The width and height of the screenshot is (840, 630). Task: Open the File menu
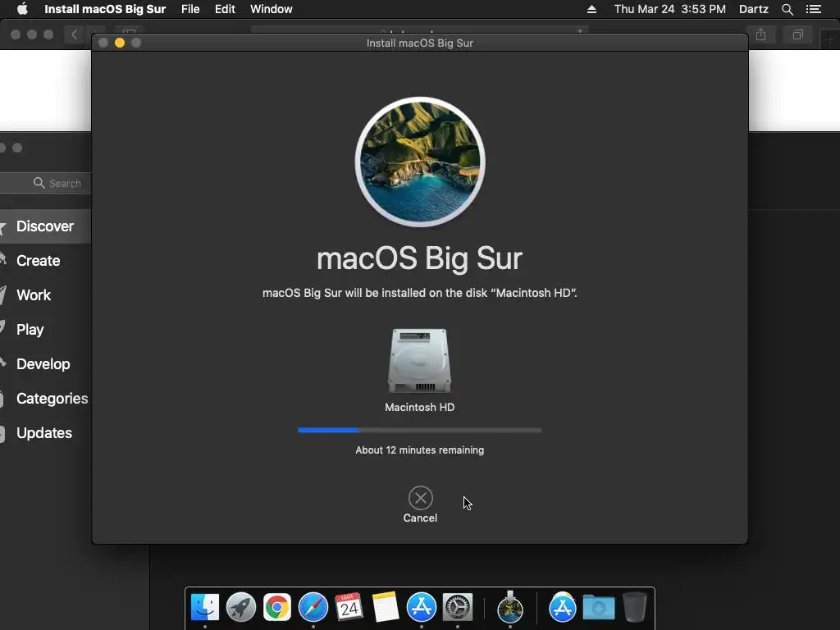pos(190,9)
